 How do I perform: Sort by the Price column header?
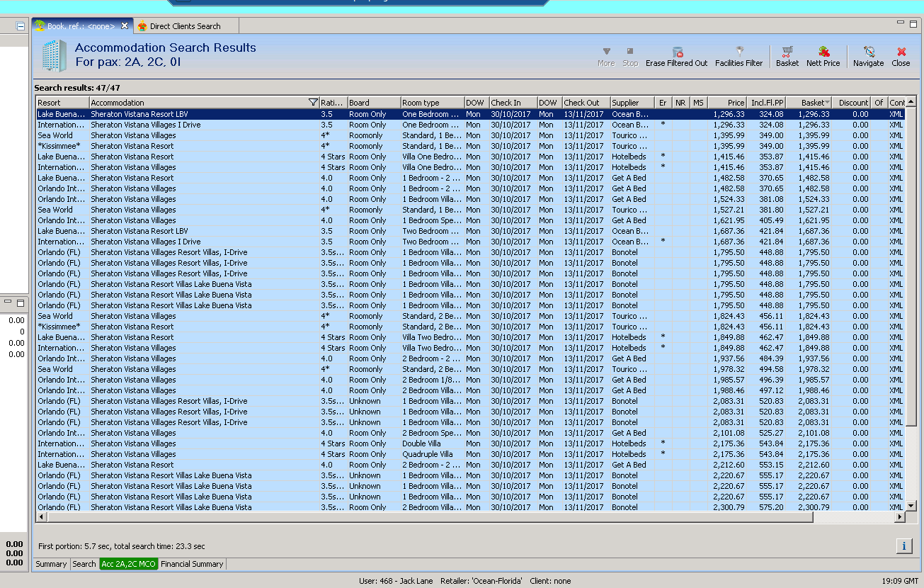pos(727,103)
